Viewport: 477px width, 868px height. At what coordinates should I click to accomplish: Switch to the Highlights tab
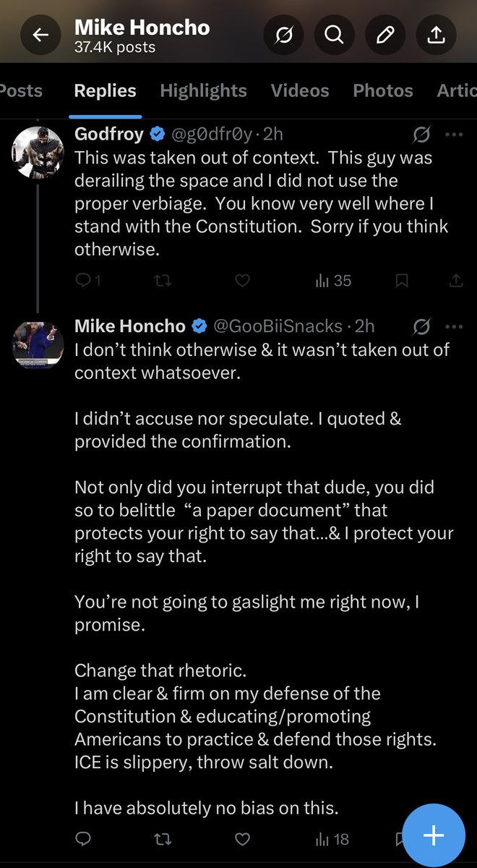(x=203, y=90)
